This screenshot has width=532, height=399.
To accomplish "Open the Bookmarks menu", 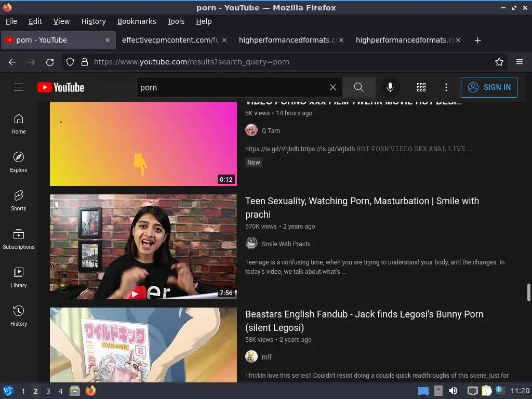I will click(137, 21).
